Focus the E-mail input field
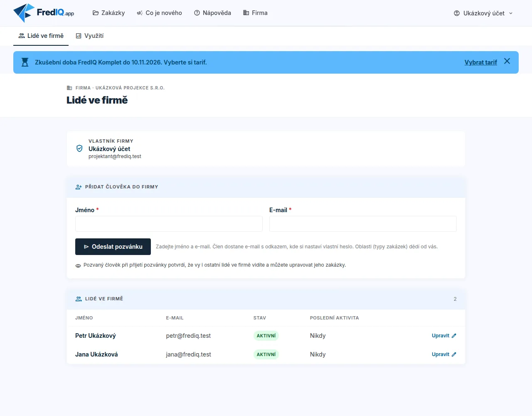The width and height of the screenshot is (532, 416). point(363,224)
